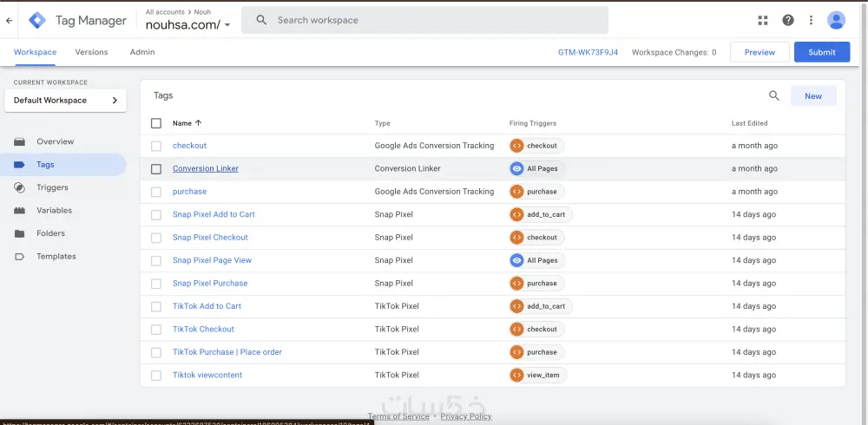Viewport: 868px width, 425px height.
Task: Open the user account avatar
Action: point(836,20)
